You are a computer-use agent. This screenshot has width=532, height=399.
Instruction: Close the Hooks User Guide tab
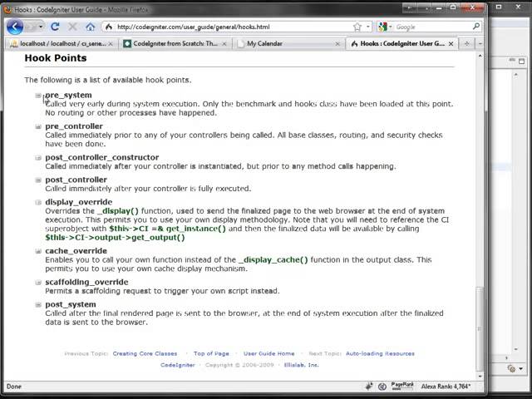451,44
